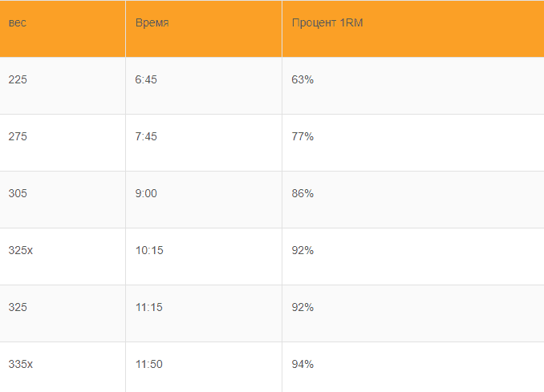
Task: Click the 92% cell beside 11:15
Action: (413, 313)
